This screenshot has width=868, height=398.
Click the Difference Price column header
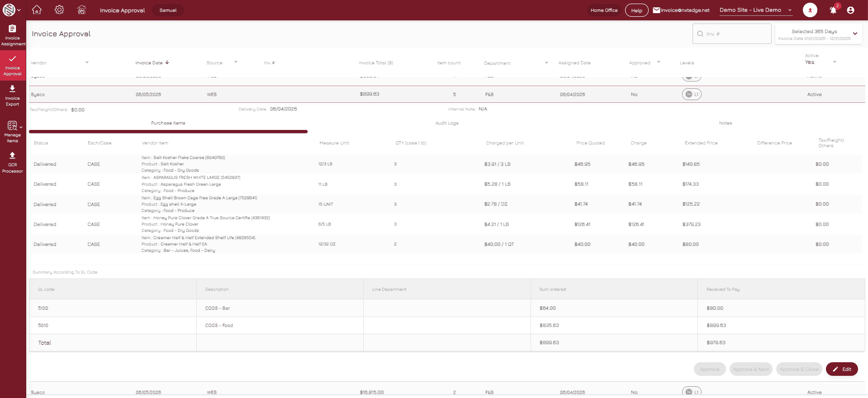click(774, 143)
